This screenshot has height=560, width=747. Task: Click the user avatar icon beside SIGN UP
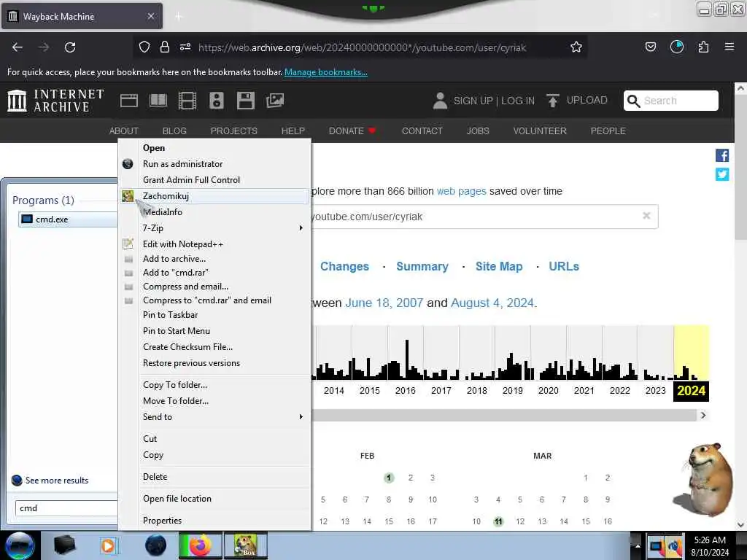tap(440, 101)
